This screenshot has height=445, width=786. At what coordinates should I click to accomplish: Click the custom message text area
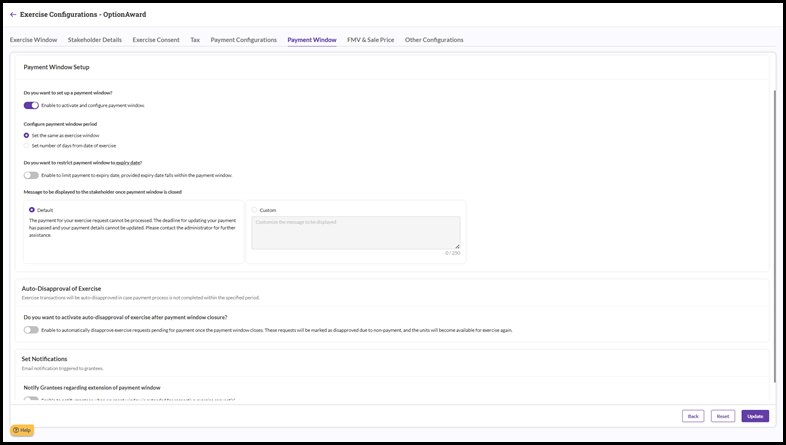356,233
